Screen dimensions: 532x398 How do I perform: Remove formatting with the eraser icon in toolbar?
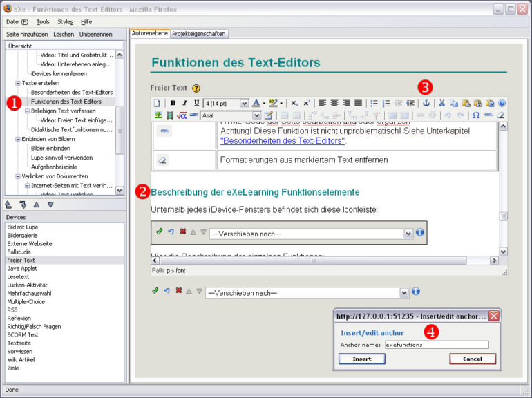pyautogui.click(x=500, y=115)
